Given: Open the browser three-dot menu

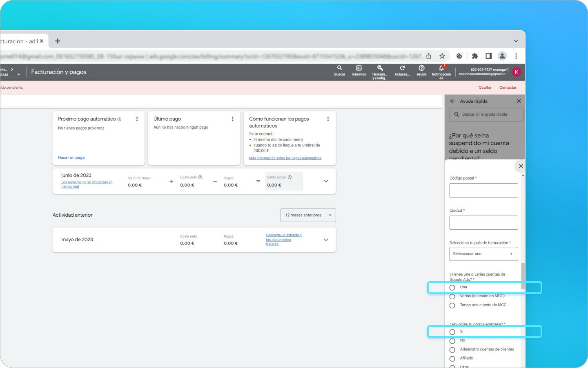Looking at the screenshot, I should point(516,56).
